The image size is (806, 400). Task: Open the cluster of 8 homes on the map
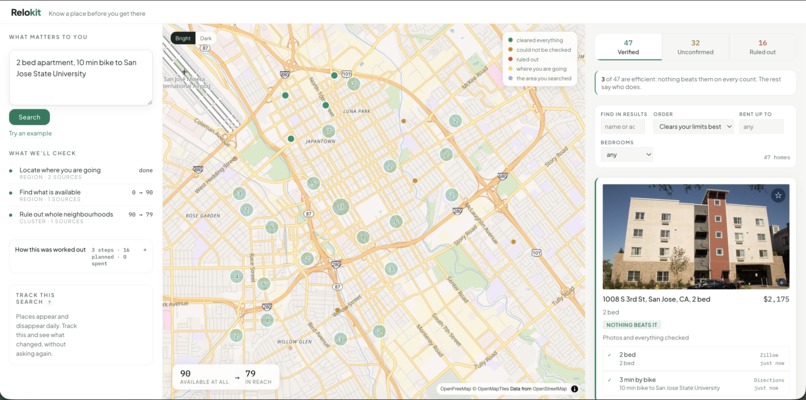(363, 238)
